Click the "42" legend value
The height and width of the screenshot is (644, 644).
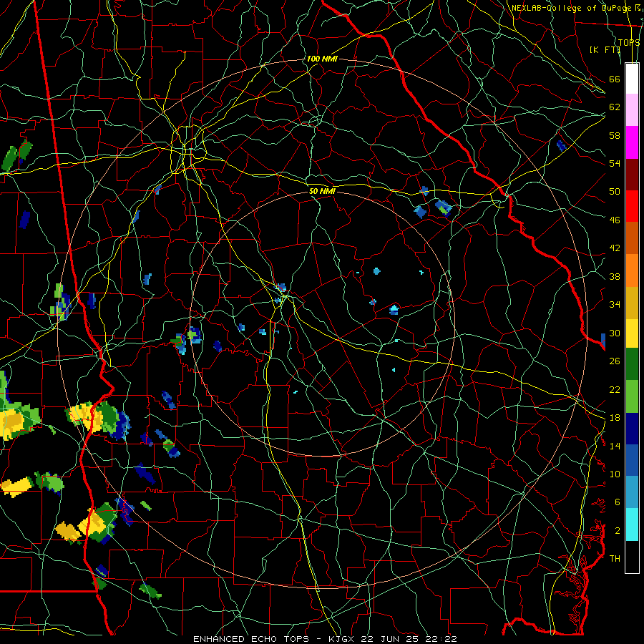coord(615,248)
